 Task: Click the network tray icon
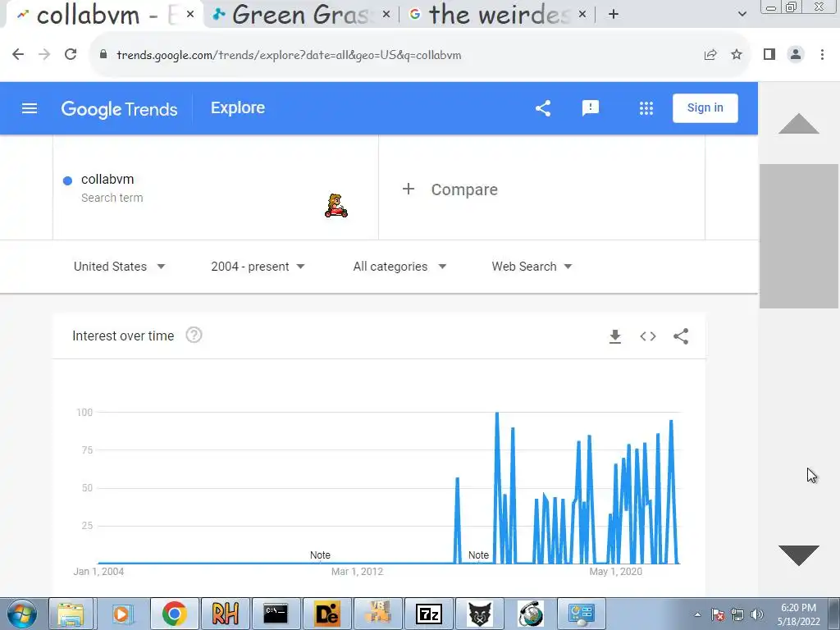click(737, 614)
